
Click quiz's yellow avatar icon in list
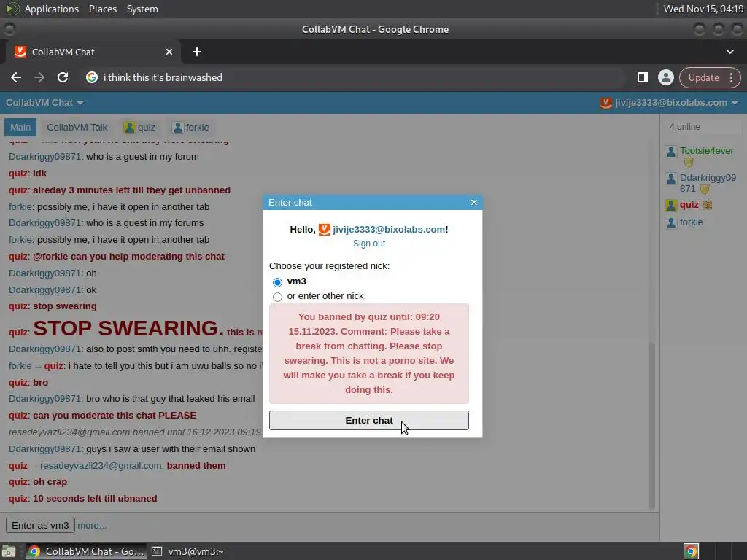coord(671,205)
